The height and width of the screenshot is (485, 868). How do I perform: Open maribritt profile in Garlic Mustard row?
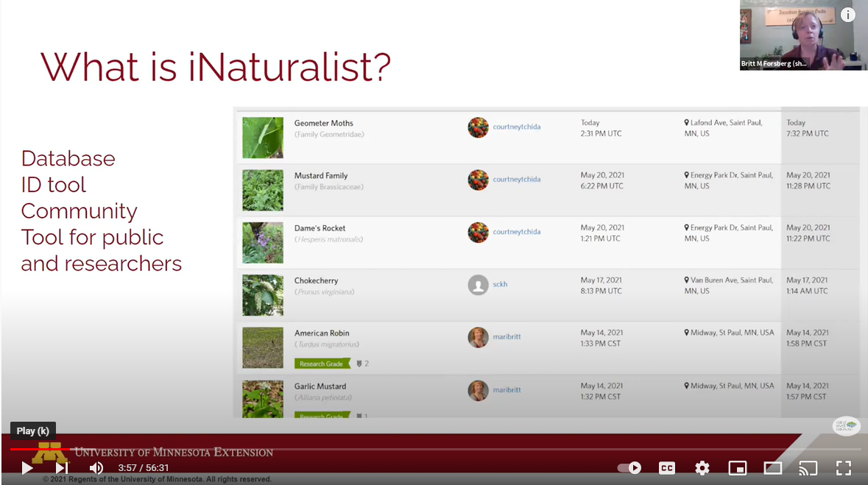click(507, 390)
